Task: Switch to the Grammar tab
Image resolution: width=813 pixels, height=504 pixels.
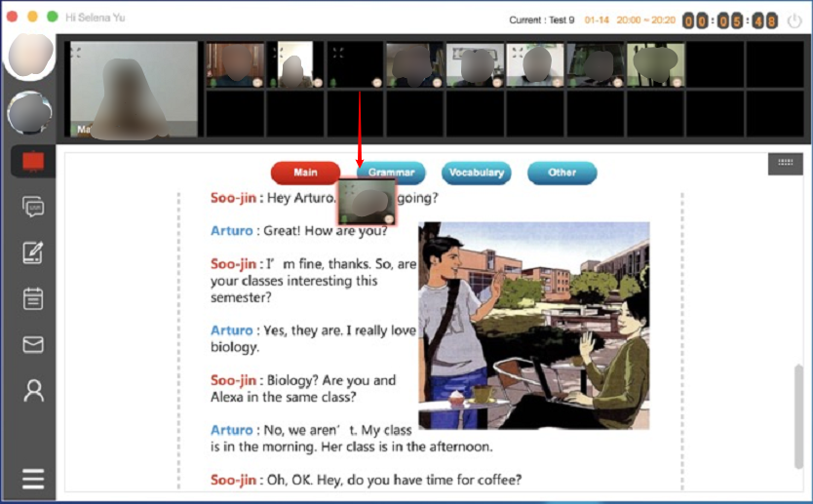Action: point(391,173)
